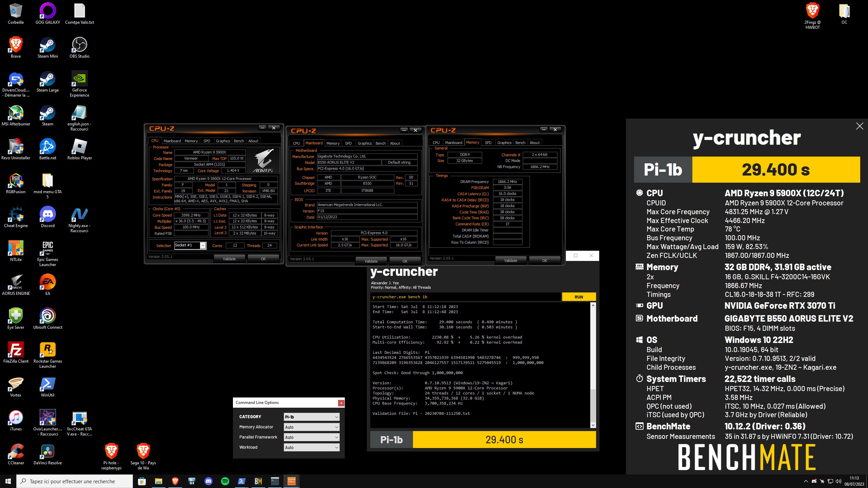Open the Roblox Player shortcut

click(79, 149)
